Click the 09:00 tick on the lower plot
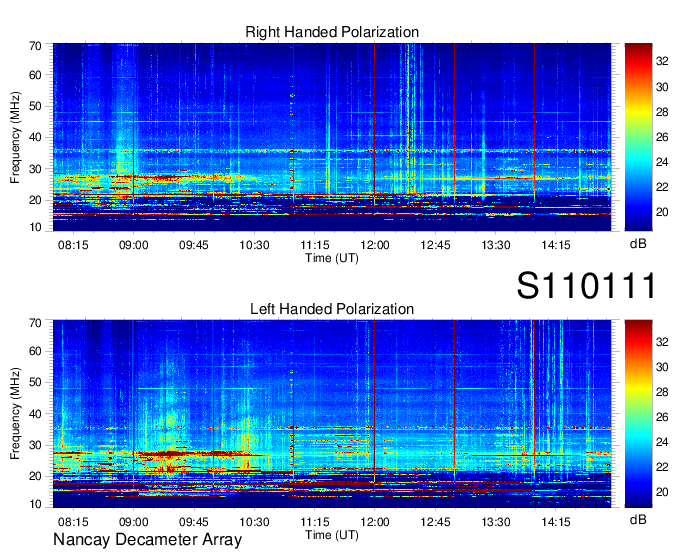This screenshot has width=680, height=552. coord(134,522)
